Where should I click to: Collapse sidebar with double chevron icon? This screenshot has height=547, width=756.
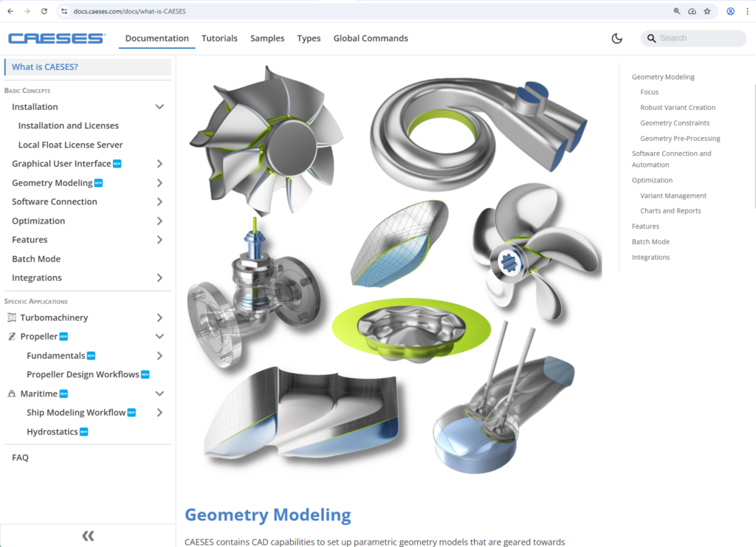[88, 535]
